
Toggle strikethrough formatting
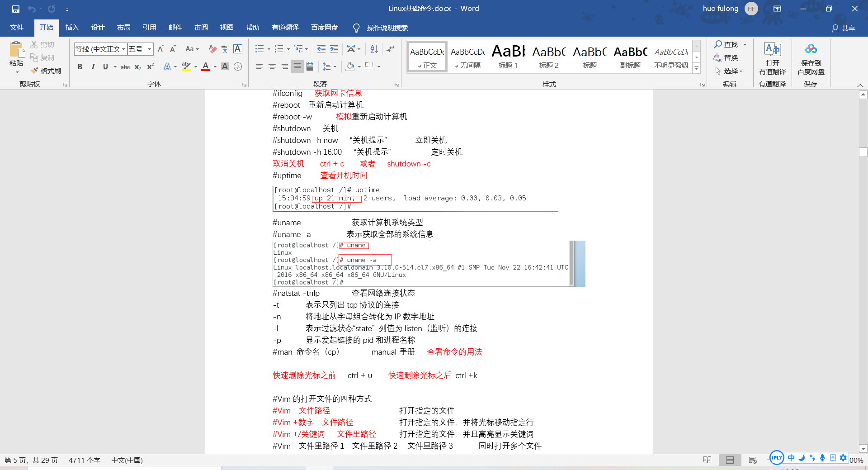[x=125, y=66]
